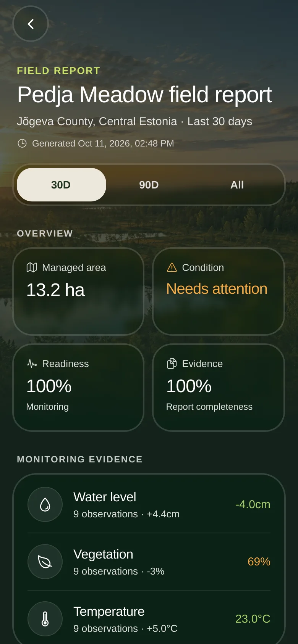298x644 pixels.
Task: Click the '9 observations · -3%' text
Action: point(119,572)
